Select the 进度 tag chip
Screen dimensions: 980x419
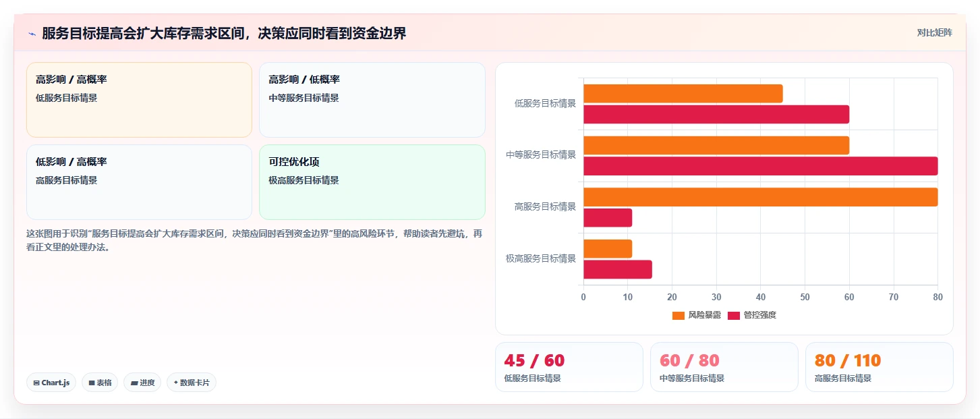[142, 383]
